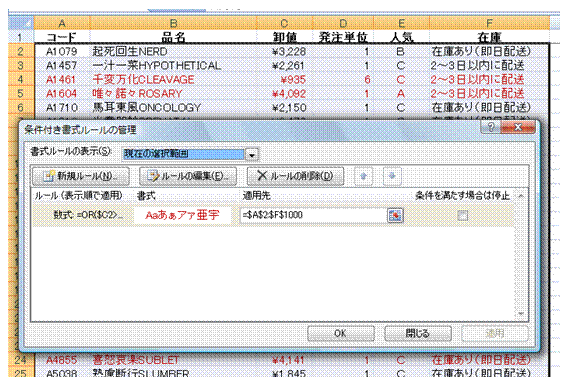Click the rule list scrollbar up arrow
The height and width of the screenshot is (383, 567).
[521, 196]
